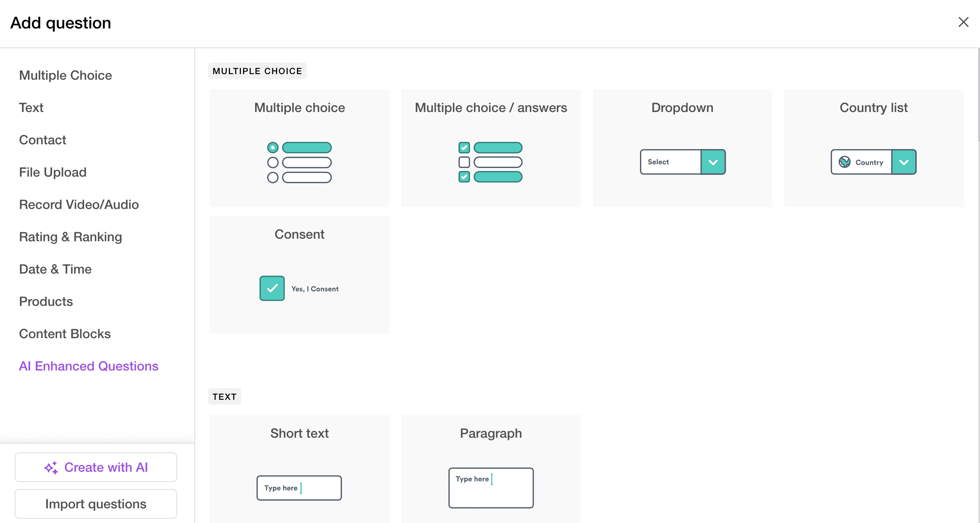Select the Record Video/Audio category
Screen dimensions: 980x523
[79, 204]
